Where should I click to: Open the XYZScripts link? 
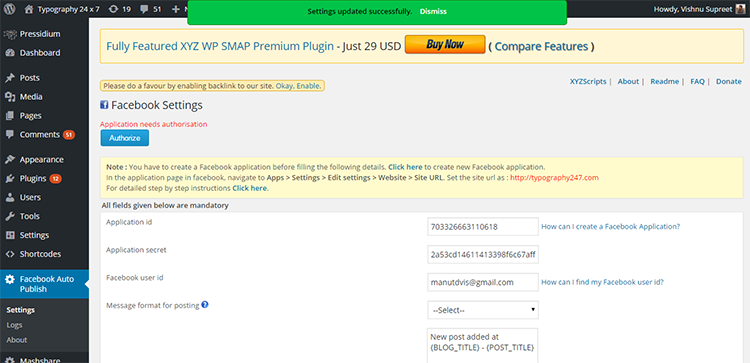coord(588,82)
